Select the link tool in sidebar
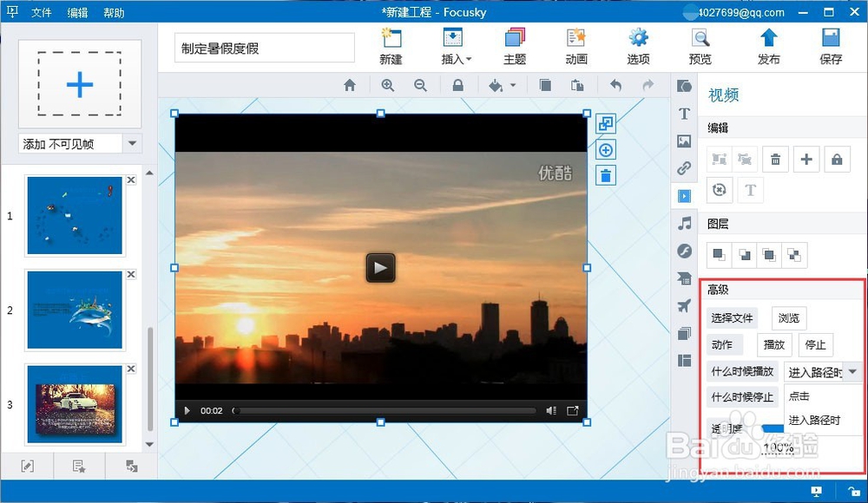868x503 pixels. 684,167
